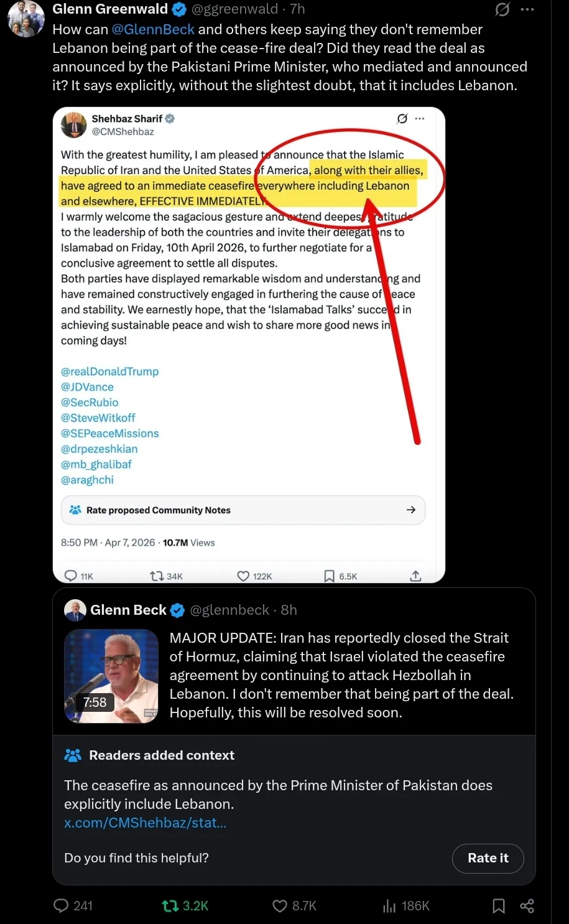569x924 pixels.
Task: Open the x.com/CMShehbaz/stat... link in the note
Action: [x=145, y=823]
